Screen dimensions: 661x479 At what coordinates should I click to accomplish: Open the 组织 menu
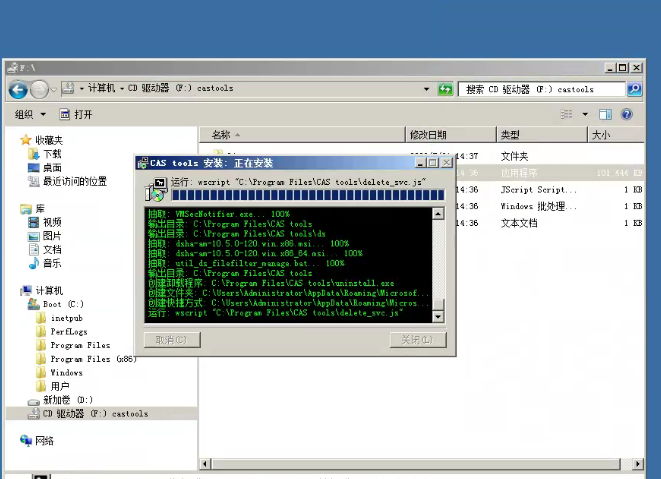tap(30, 114)
